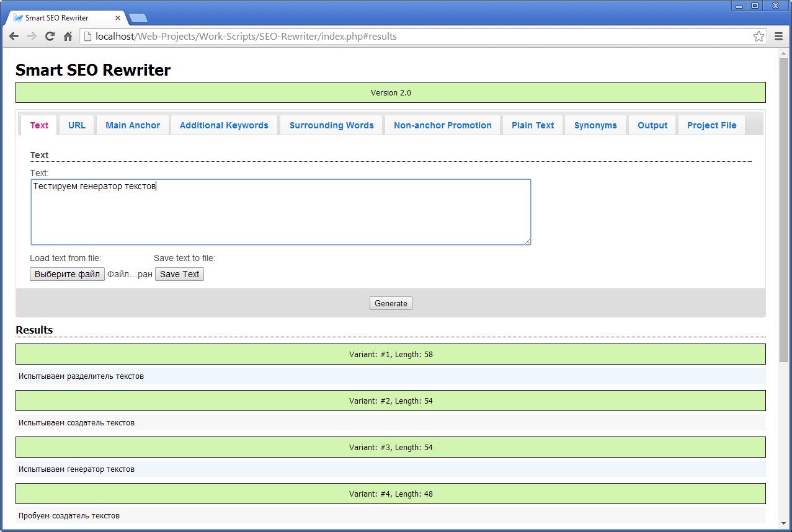Minimize the browser window
The image size is (792, 532).
coord(740,6)
